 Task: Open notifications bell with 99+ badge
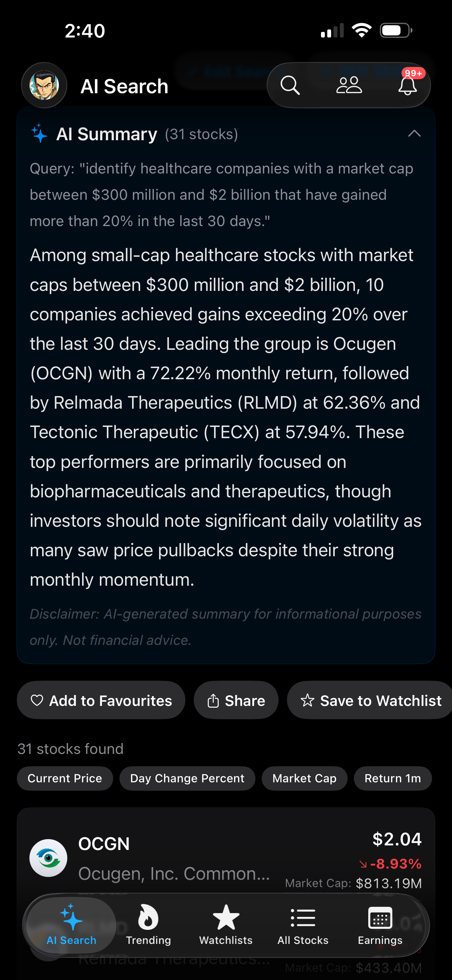[x=408, y=84]
